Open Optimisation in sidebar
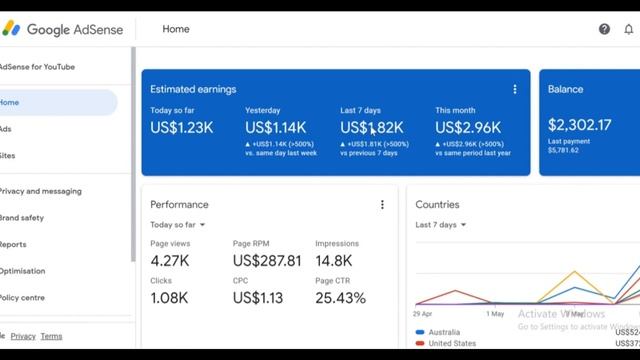This screenshot has width=640, height=360. 22,271
